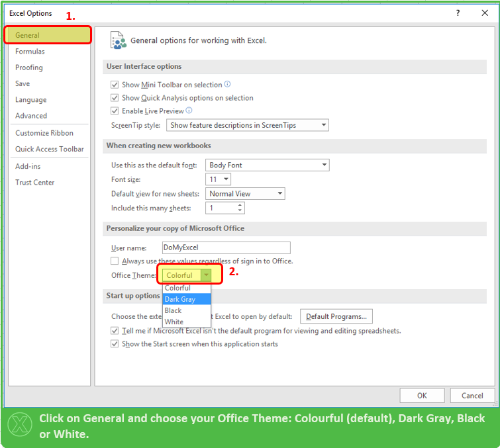The height and width of the screenshot is (448, 500).
Task: Open the Font size dropdown
Action: tap(218, 179)
